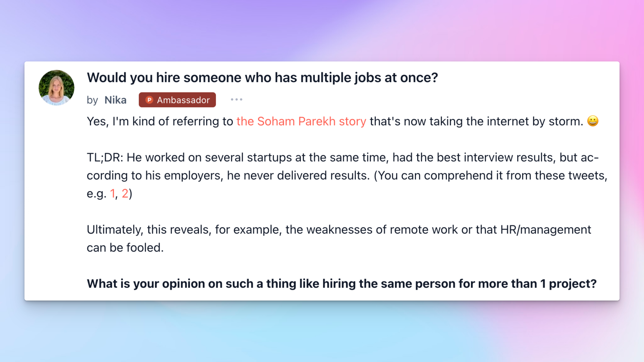This screenshot has height=362, width=644.
Task: Click the word 'by' before author name
Action: [x=92, y=100]
